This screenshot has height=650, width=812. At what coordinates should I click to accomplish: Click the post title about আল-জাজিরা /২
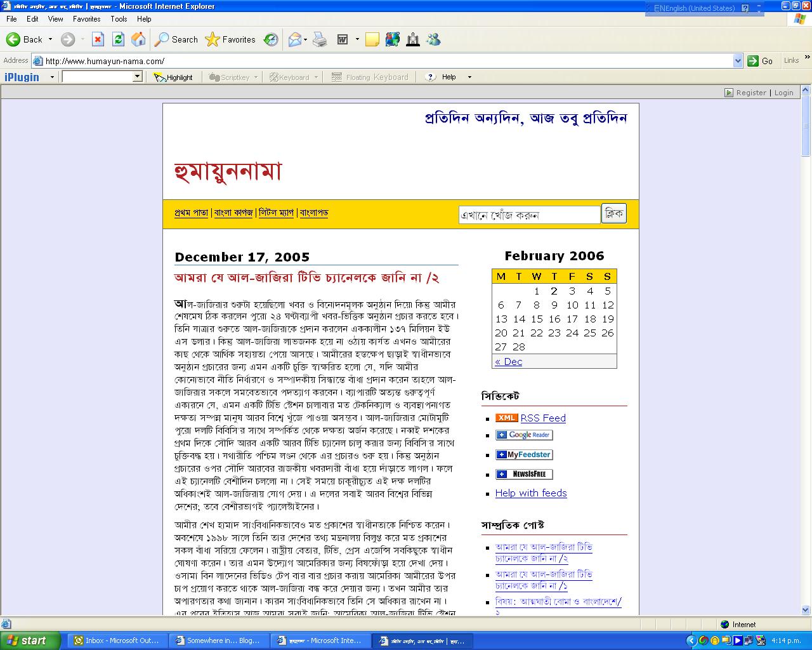(x=306, y=277)
